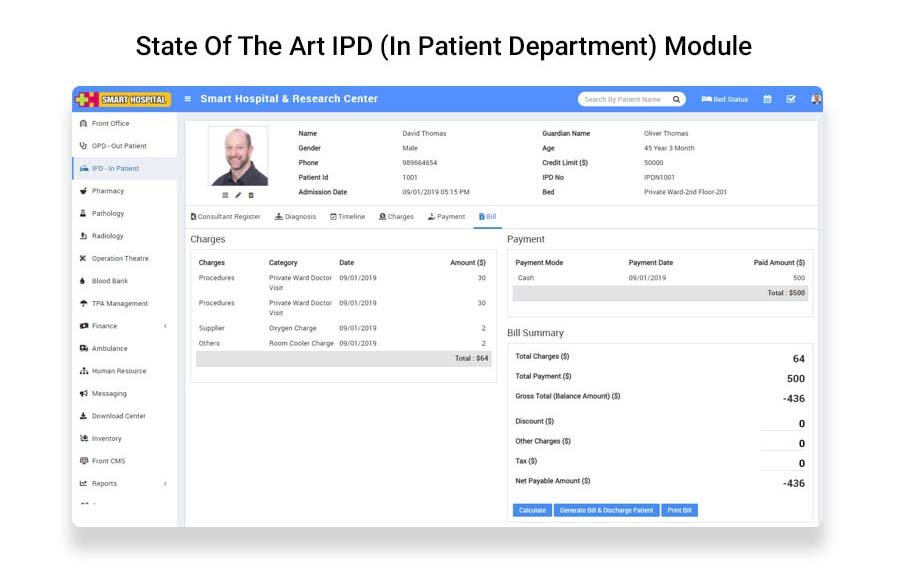Open Bed Status from the header
900x583 pixels.
pos(725,99)
